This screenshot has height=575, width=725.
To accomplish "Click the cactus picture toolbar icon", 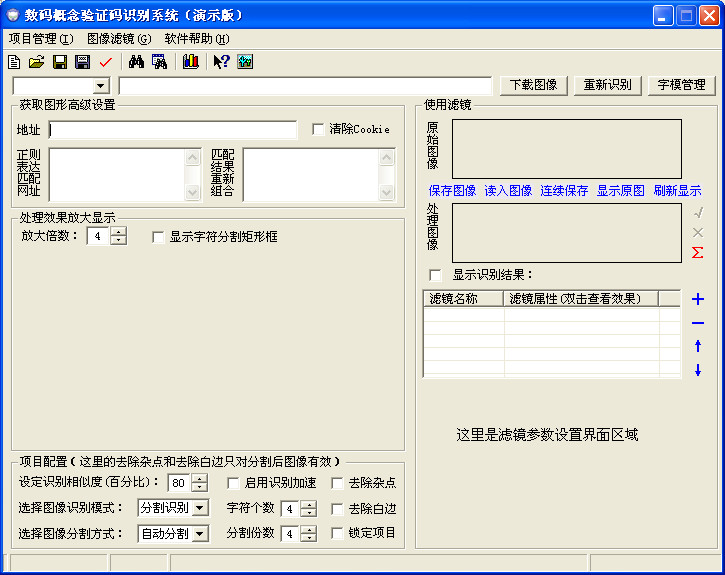I will pyautogui.click(x=245, y=61).
